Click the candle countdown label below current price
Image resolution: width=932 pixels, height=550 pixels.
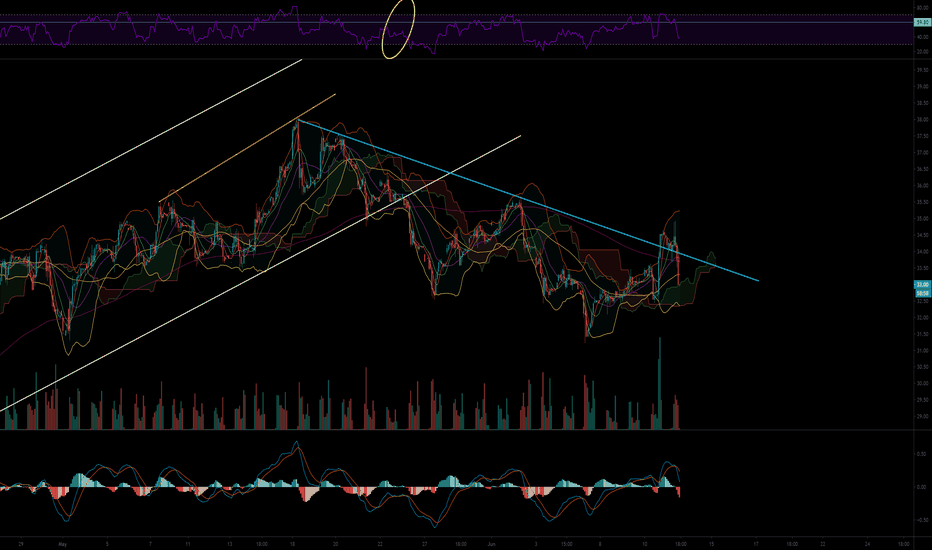click(922, 293)
